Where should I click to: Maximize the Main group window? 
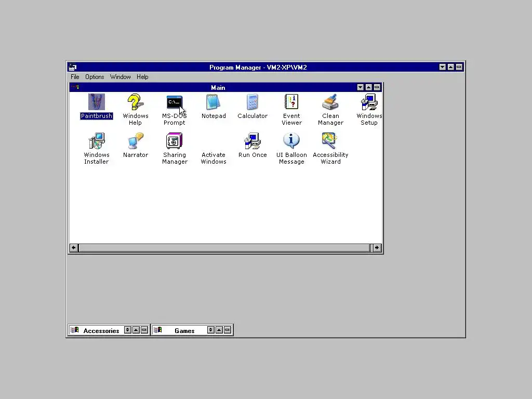369,87
